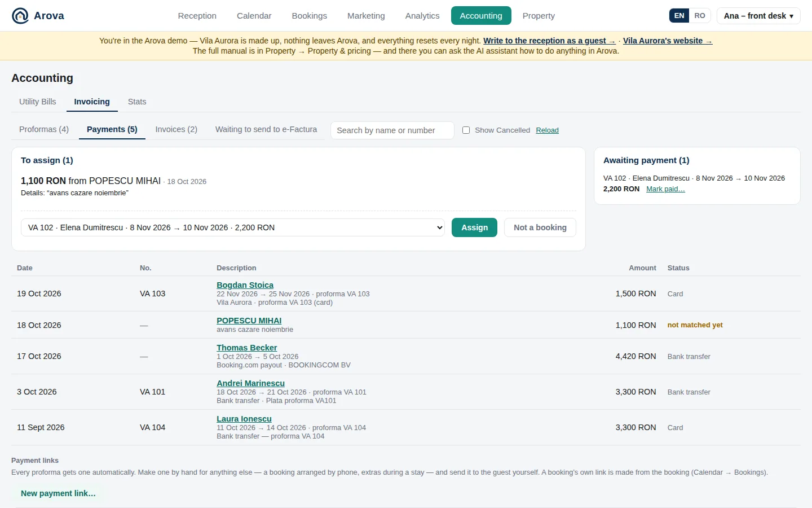This screenshot has width=812, height=508.
Task: Open Laura Ionescu's payment entry
Action: tap(244, 419)
